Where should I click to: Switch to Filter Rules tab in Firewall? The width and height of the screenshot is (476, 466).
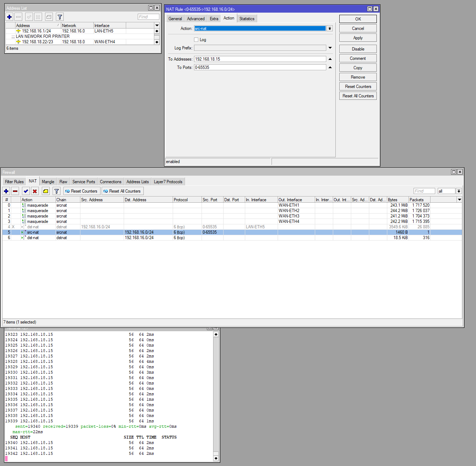[14, 182]
